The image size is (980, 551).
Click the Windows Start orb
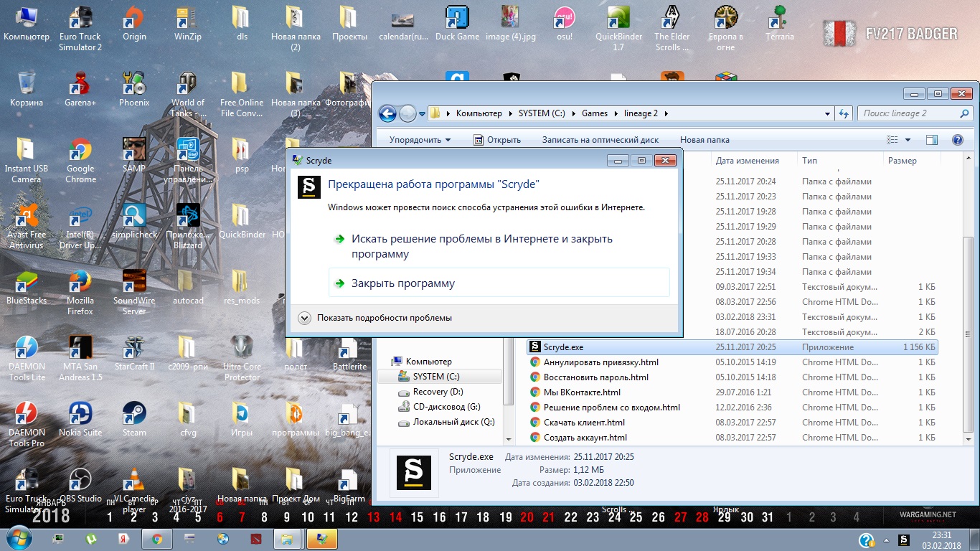click(x=18, y=537)
